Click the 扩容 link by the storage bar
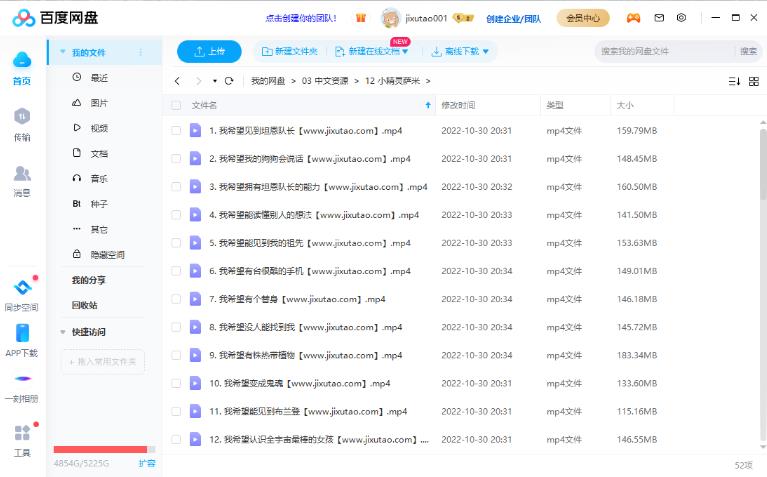The image size is (767, 477). tap(147, 463)
